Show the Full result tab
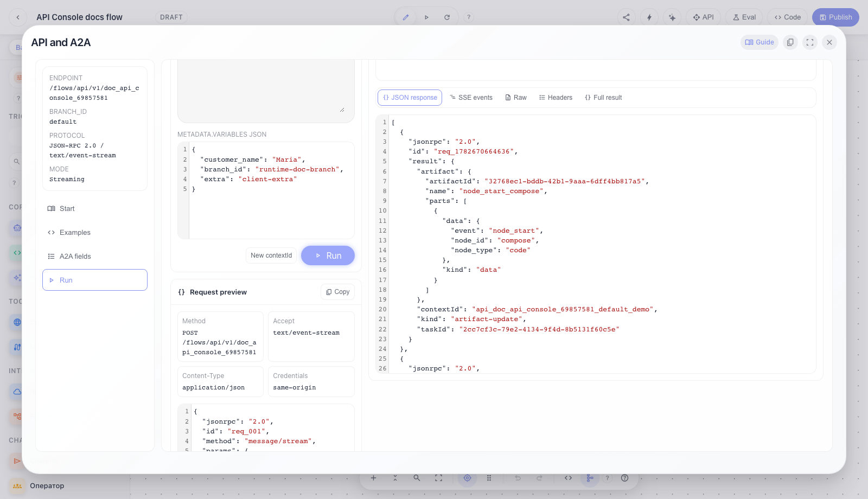Screen dimensions: 868x499 point(603,98)
